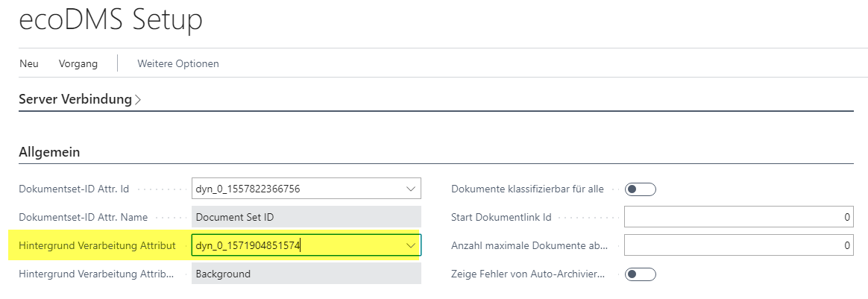
Task: Focus the Anzahl maximale Dokumente field
Action: click(x=738, y=245)
